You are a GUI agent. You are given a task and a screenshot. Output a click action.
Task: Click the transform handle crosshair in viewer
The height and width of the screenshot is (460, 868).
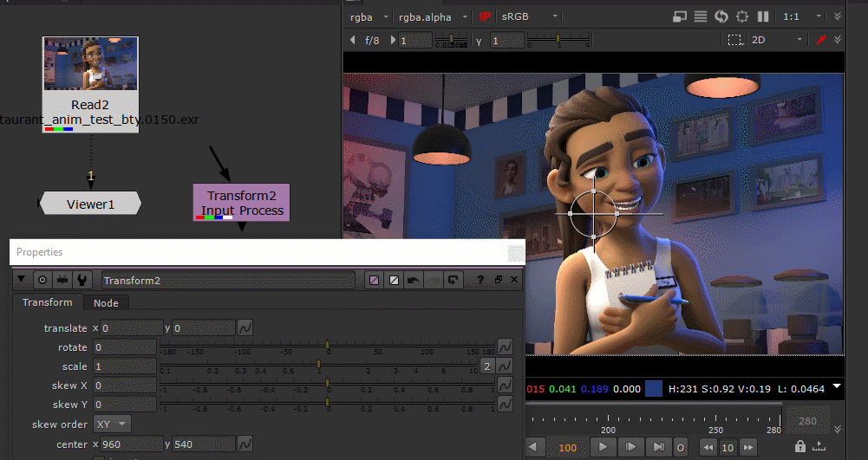[593, 213]
